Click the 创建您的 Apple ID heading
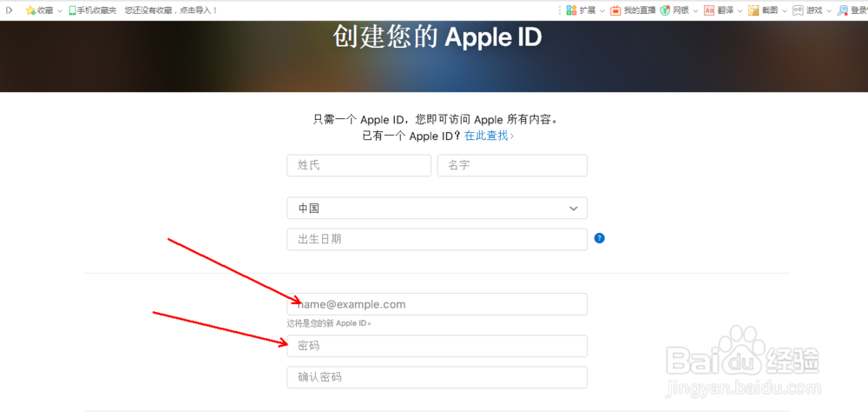 pos(437,37)
